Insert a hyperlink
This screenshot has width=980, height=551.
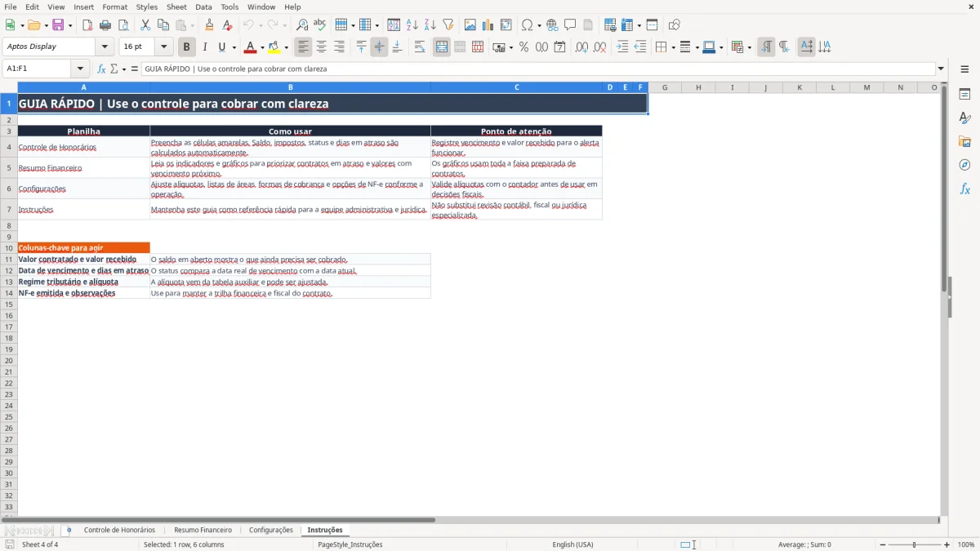pyautogui.click(x=552, y=25)
